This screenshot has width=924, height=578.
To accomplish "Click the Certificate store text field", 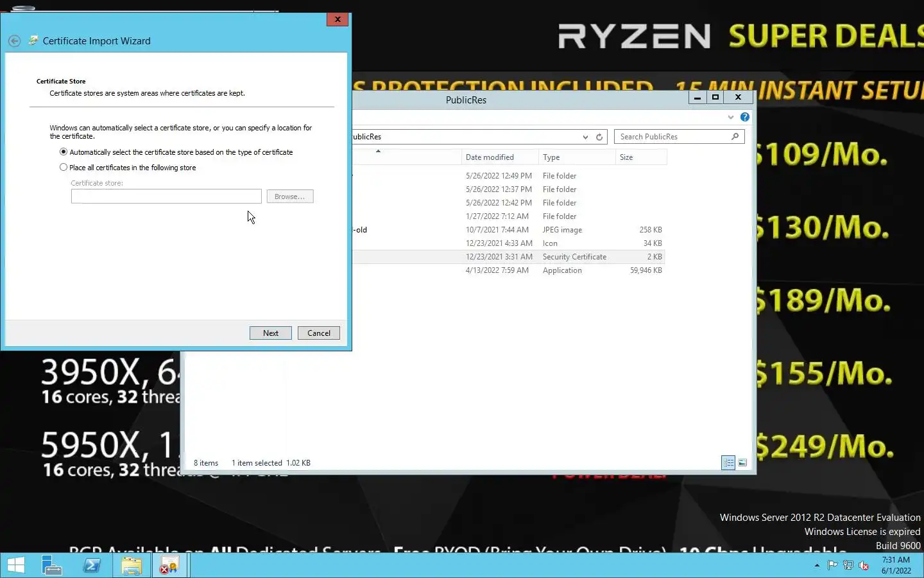I will click(166, 197).
